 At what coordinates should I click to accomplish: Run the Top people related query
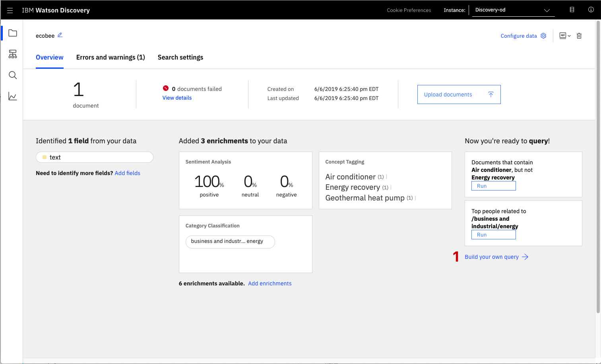click(x=494, y=235)
